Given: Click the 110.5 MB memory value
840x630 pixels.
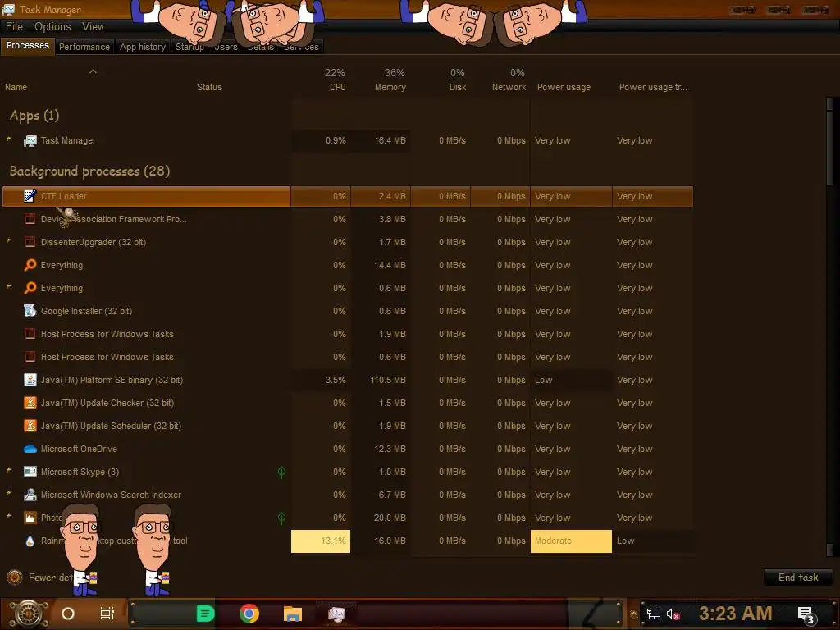Looking at the screenshot, I should (x=388, y=380).
